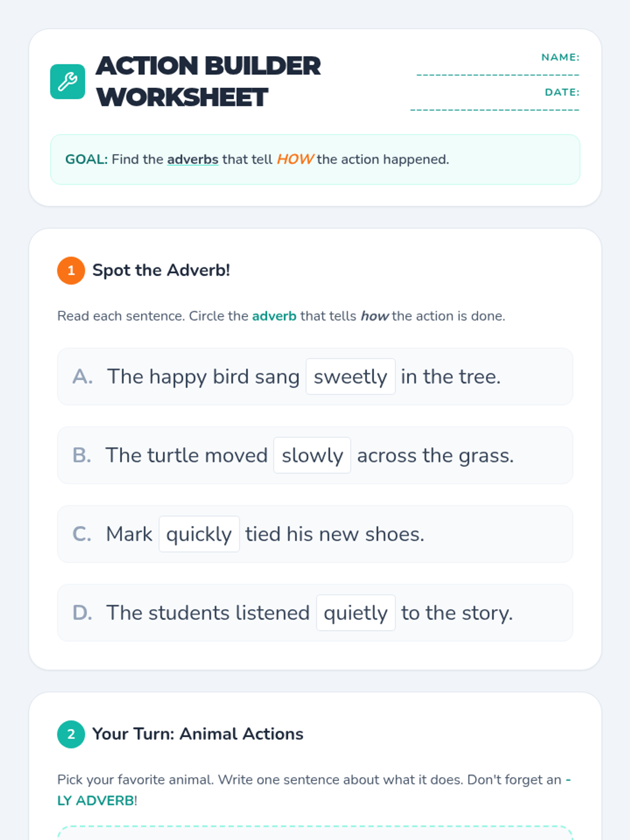
Task: Click the 'Spot the Adverb!' heading
Action: (161, 270)
